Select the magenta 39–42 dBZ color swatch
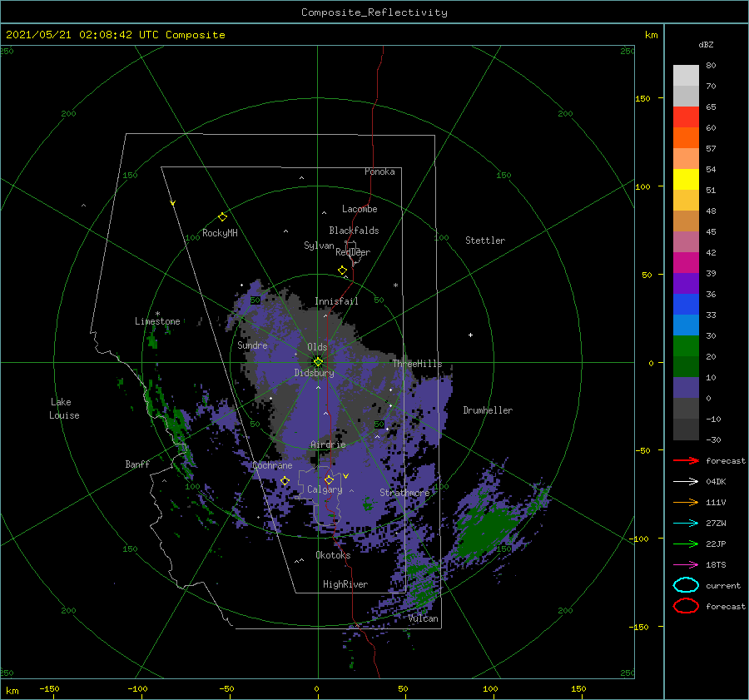Screen dimensions: 749x700 coord(686,263)
